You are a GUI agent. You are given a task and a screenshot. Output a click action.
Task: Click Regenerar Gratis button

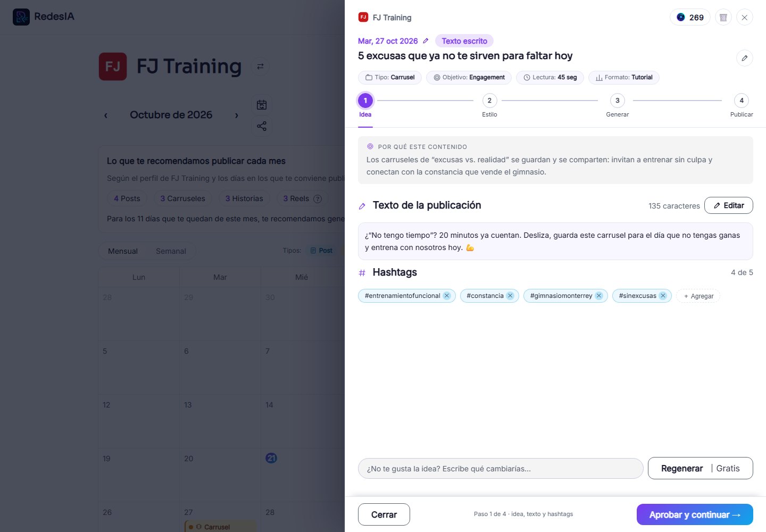[x=701, y=468]
